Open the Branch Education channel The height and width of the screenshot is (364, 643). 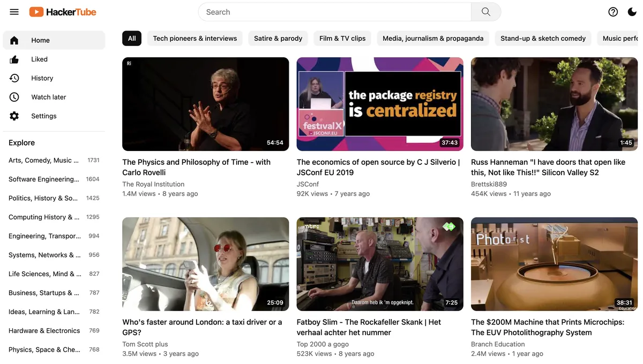498,344
